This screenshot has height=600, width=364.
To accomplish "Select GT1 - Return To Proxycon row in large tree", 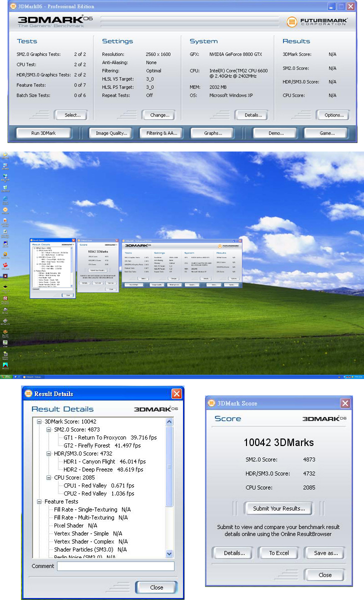I will [110, 437].
